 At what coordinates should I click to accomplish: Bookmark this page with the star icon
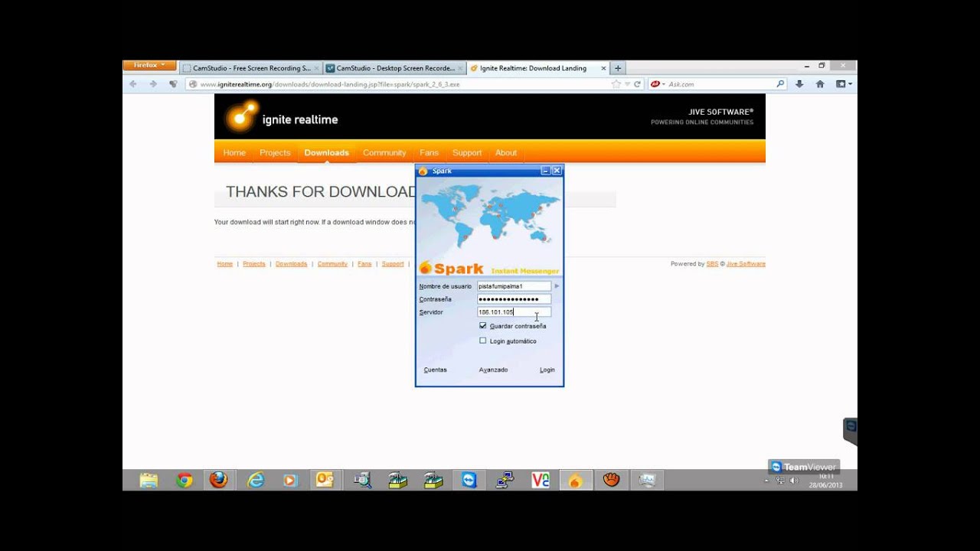[616, 84]
